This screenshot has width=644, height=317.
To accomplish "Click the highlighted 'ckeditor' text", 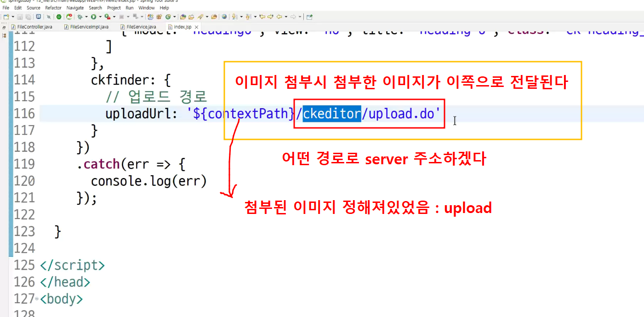I will [331, 114].
